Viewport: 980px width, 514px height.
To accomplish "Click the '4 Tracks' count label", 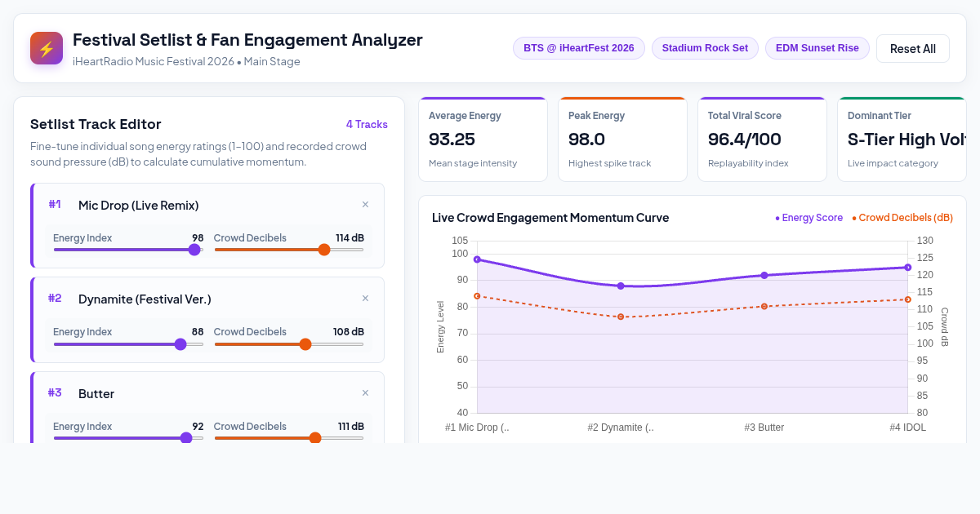I will 367,124.
